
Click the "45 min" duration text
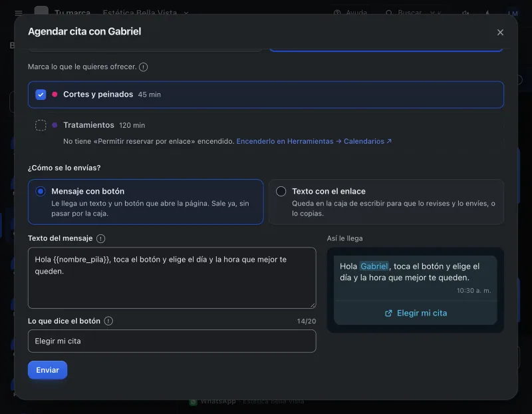149,95
